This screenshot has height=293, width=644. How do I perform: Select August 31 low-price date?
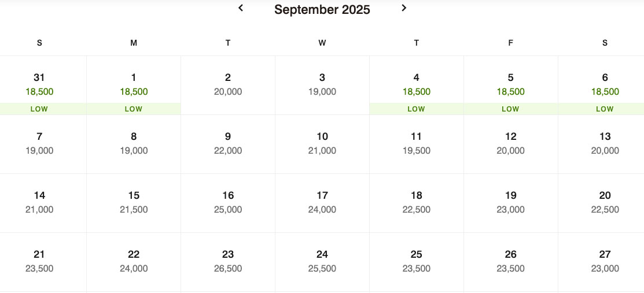tap(39, 86)
